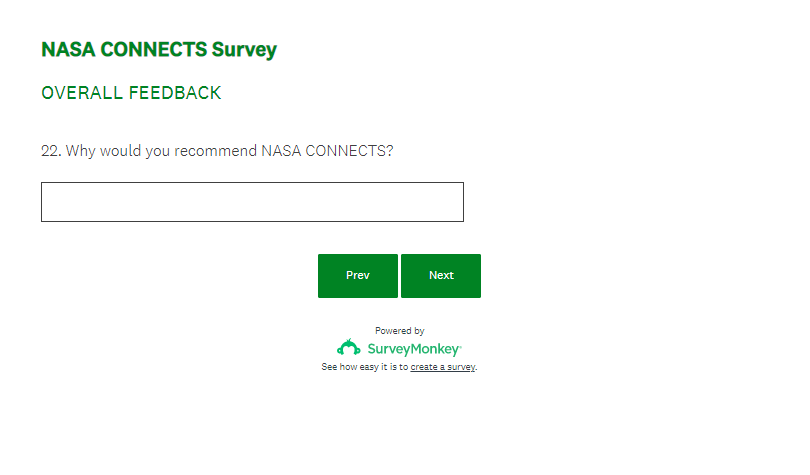
Task: Click NASA CONNECTS in the question text
Action: point(323,151)
